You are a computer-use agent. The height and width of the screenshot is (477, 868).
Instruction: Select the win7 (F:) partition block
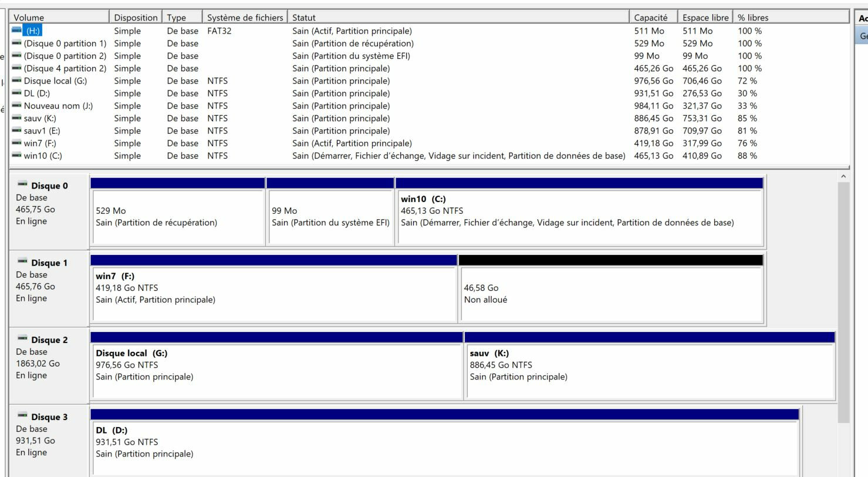click(x=273, y=289)
